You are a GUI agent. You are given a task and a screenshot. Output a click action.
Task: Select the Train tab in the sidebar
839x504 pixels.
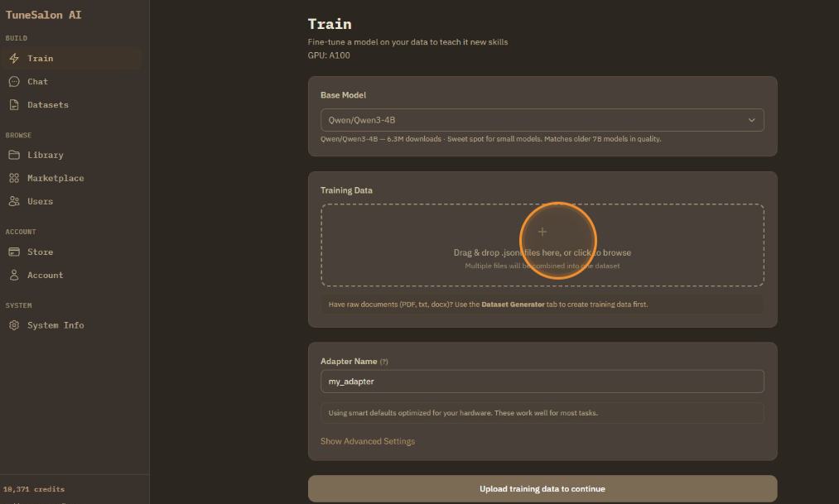point(39,58)
